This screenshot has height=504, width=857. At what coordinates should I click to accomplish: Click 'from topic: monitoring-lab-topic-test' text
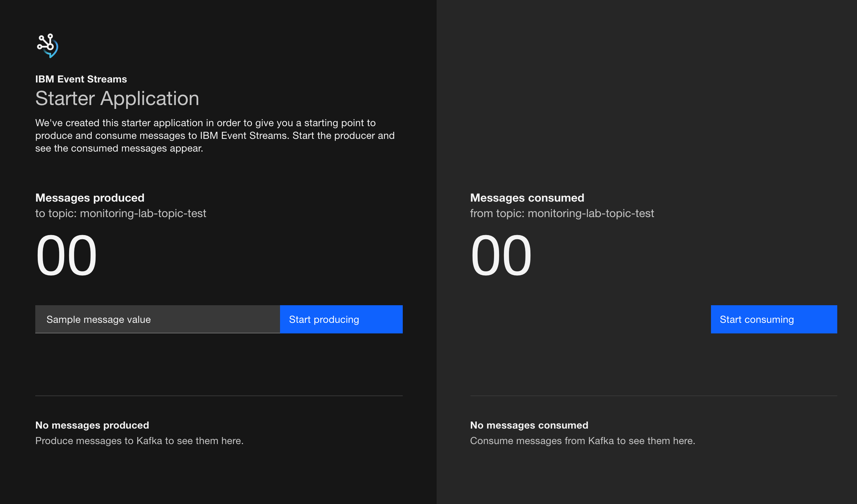coord(562,214)
